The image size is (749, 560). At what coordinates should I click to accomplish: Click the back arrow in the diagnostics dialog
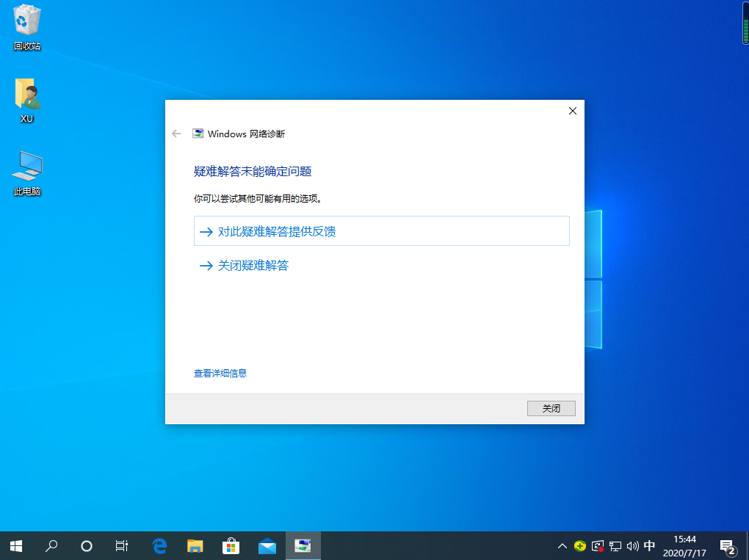click(176, 134)
